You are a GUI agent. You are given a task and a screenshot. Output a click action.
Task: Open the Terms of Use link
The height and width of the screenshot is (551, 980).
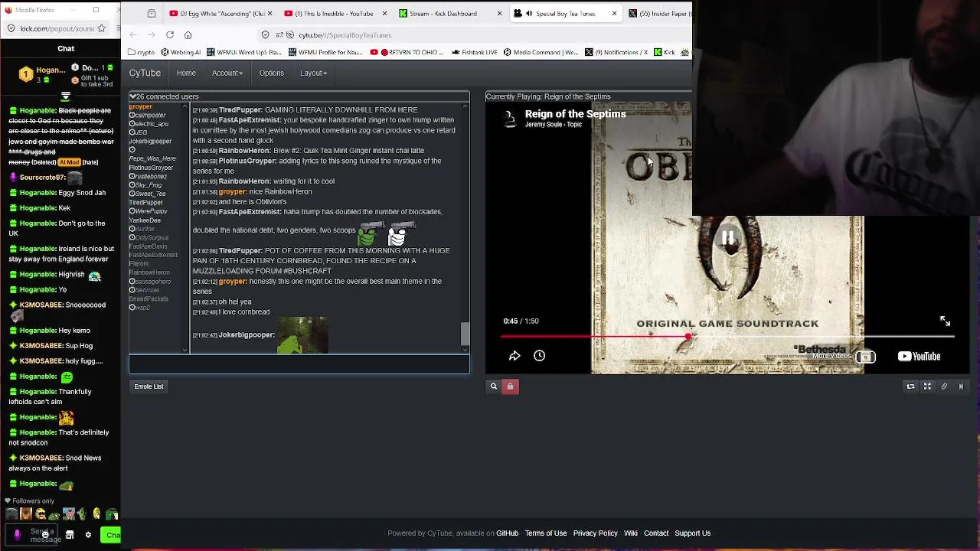pyautogui.click(x=545, y=533)
